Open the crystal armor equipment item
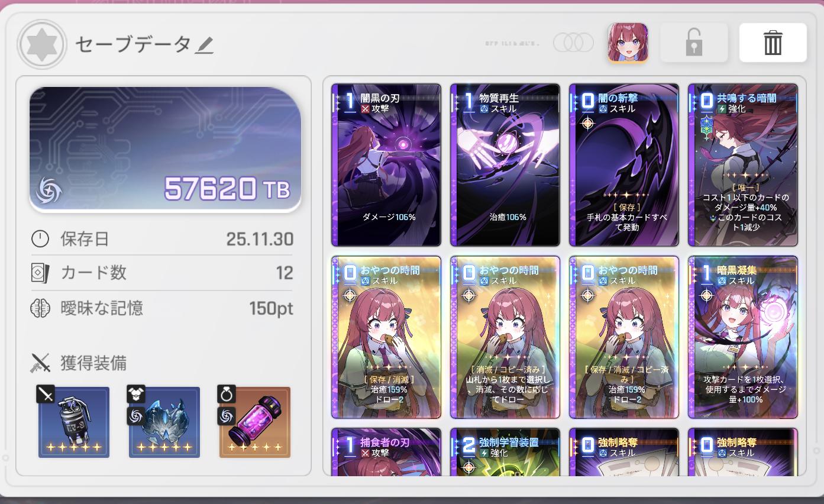The image size is (824, 504). tap(164, 422)
